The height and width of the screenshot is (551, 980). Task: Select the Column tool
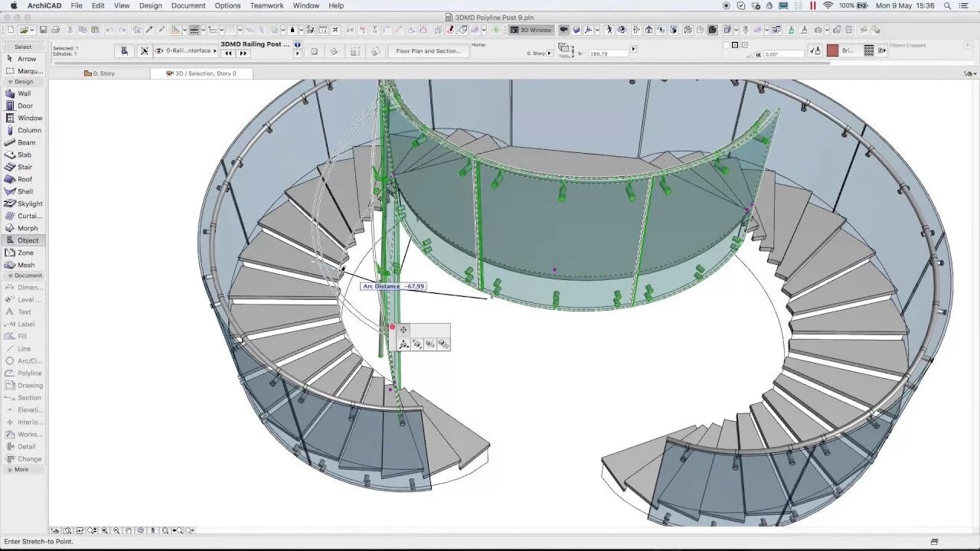(x=23, y=130)
